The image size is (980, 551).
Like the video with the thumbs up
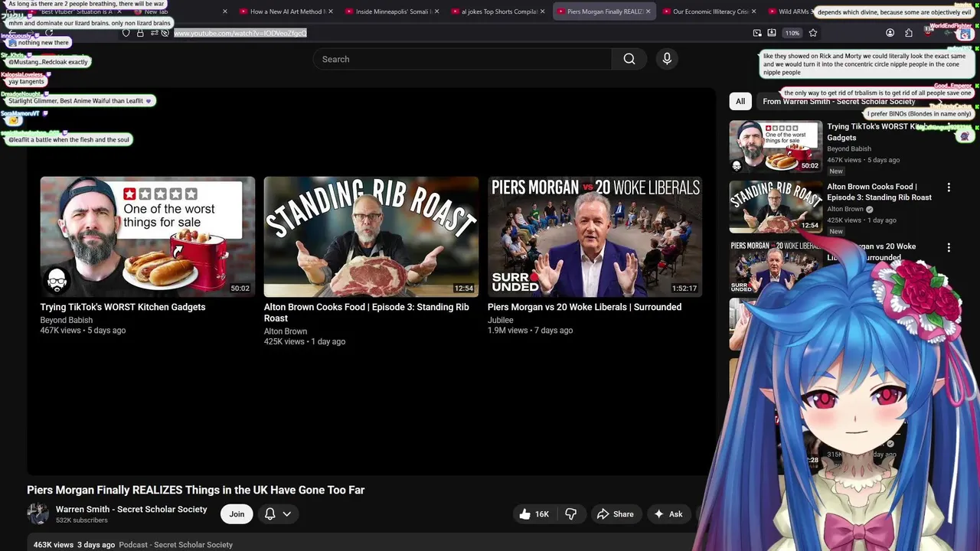tap(534, 514)
